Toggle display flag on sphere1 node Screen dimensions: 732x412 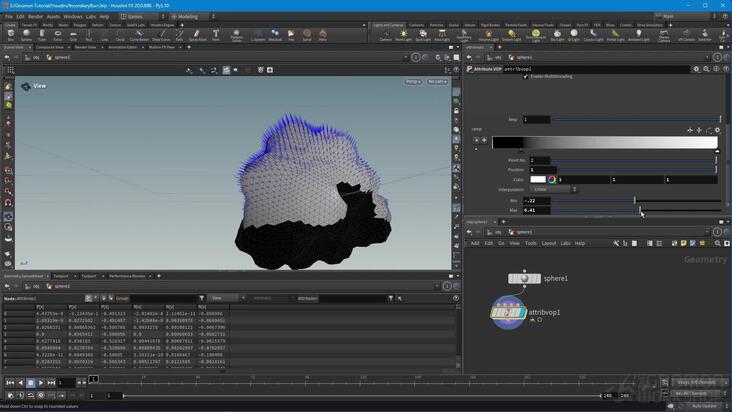pyautogui.click(x=537, y=279)
